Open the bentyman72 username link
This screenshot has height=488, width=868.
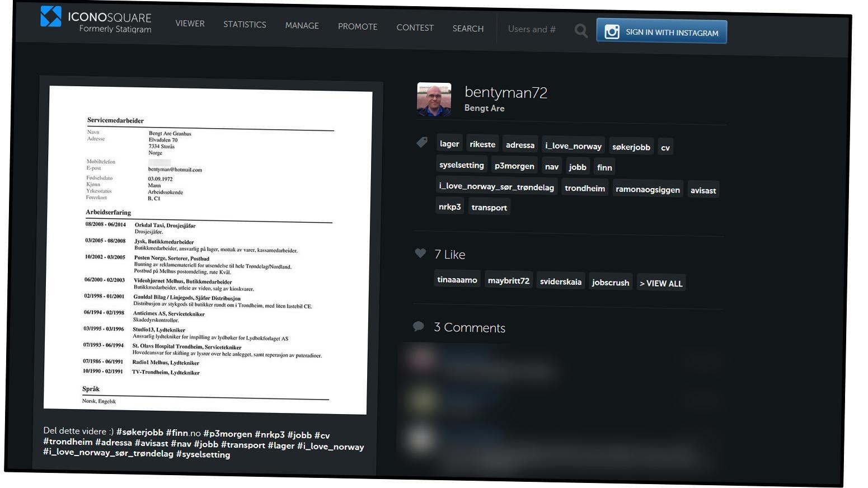[506, 92]
